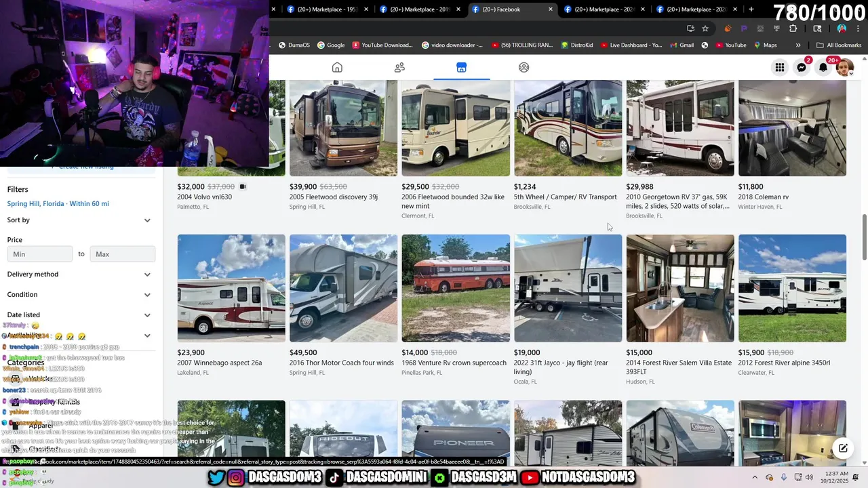Viewport: 868px width, 488px height.
Task: Open 2007 Winnebago aspect 26a listing photo
Action: click(231, 288)
